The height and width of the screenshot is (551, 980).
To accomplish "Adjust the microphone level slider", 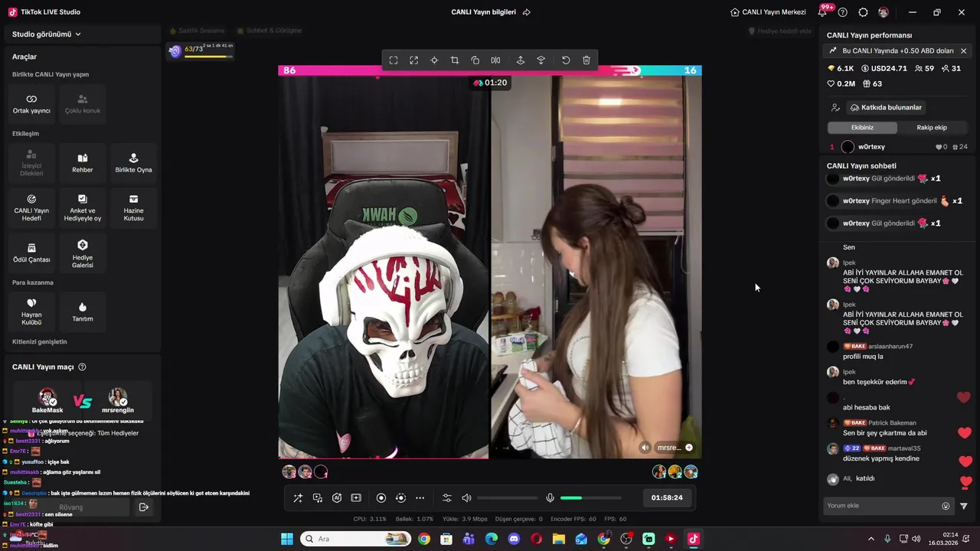I will coord(590,498).
